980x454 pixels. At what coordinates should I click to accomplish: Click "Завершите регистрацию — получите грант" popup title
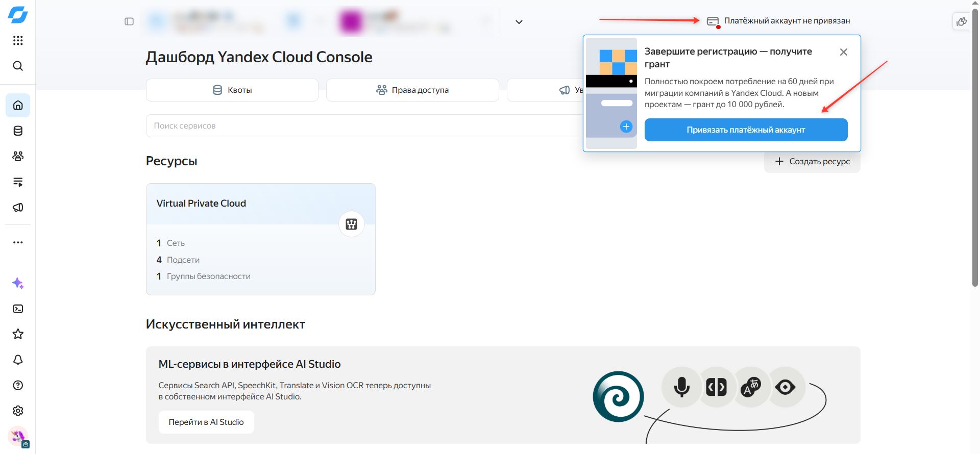coord(728,58)
